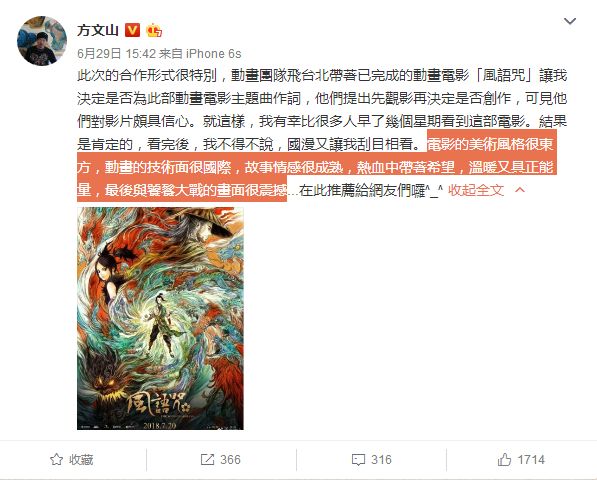The image size is (597, 480).
Task: Click the highlighted orange post text
Action: pyautogui.click(x=317, y=167)
